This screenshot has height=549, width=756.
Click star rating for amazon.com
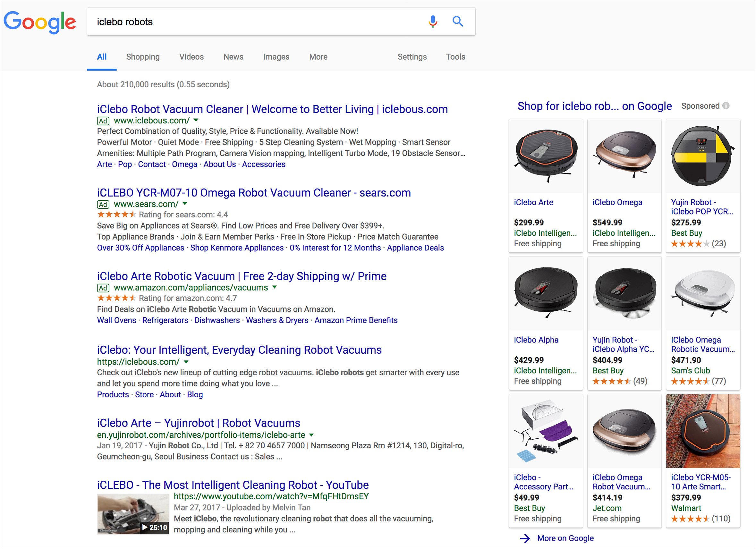click(116, 298)
